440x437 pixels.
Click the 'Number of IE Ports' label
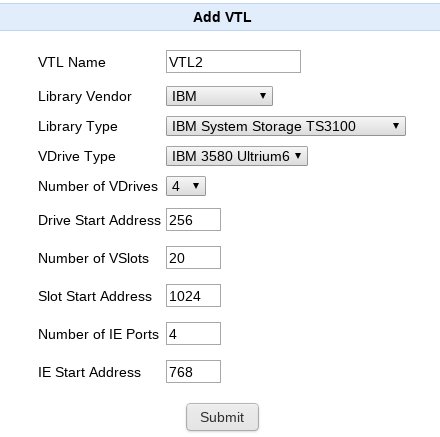click(98, 334)
